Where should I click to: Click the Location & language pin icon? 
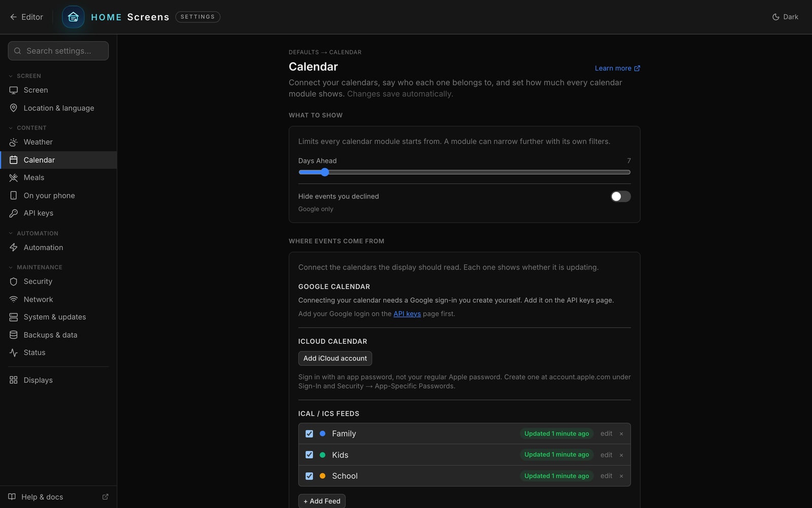point(14,108)
